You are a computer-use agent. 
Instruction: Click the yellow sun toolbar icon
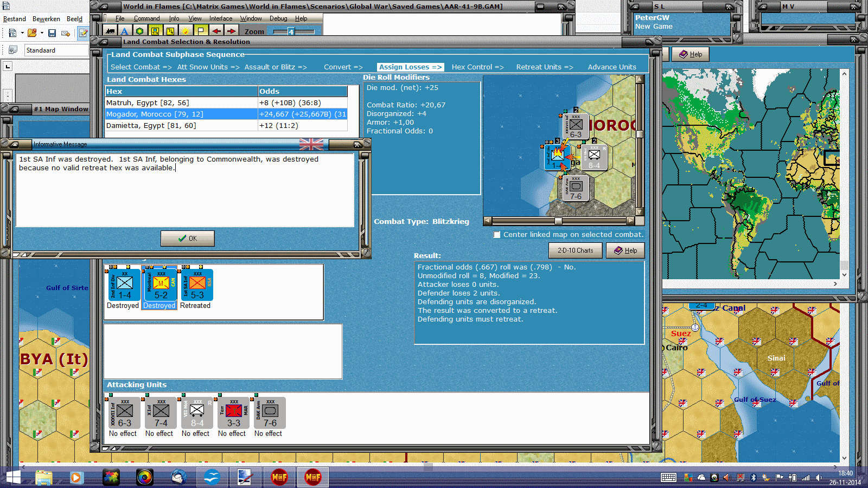(x=186, y=31)
